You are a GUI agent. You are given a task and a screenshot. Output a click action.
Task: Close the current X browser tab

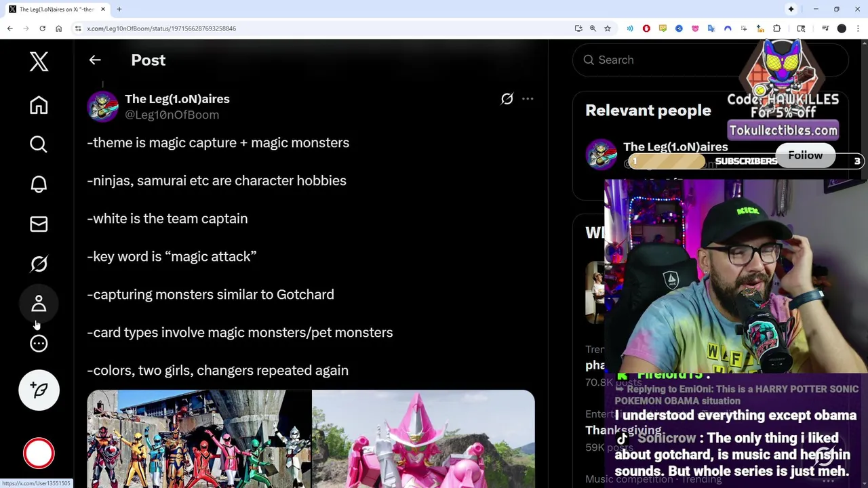(103, 9)
